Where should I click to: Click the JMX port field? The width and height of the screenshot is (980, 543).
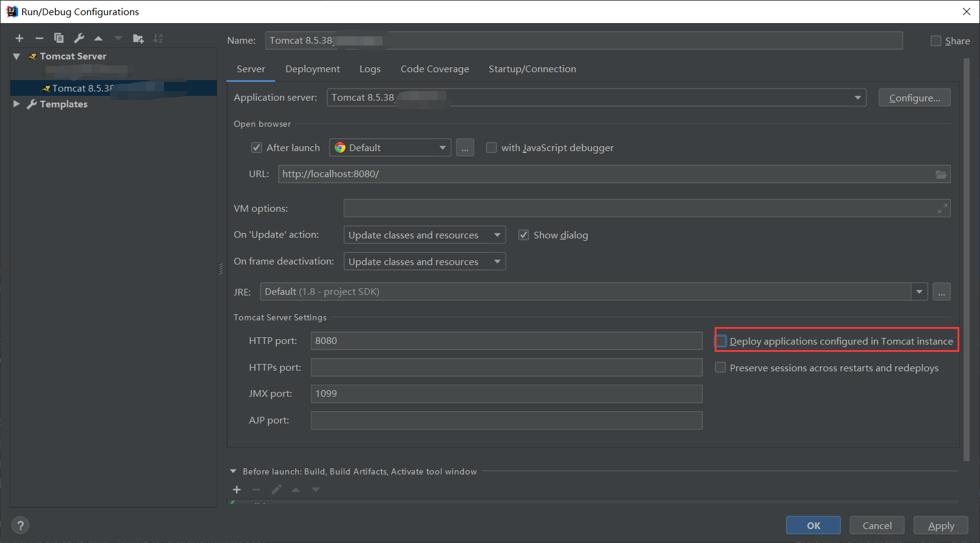pos(506,394)
